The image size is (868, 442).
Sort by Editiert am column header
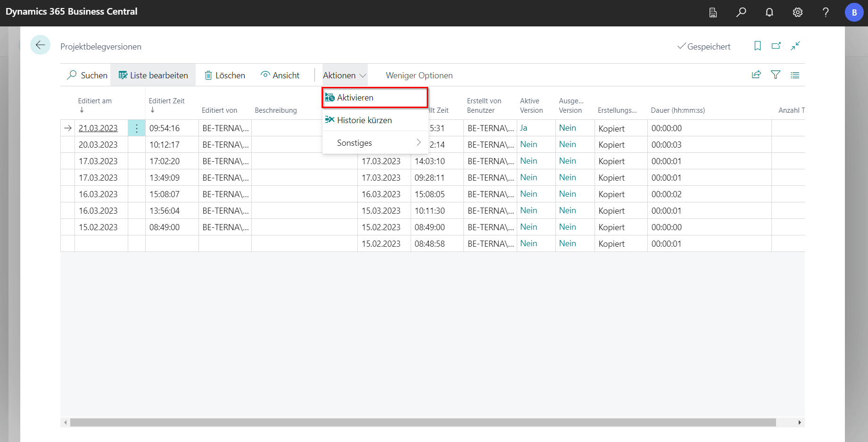tap(95, 101)
